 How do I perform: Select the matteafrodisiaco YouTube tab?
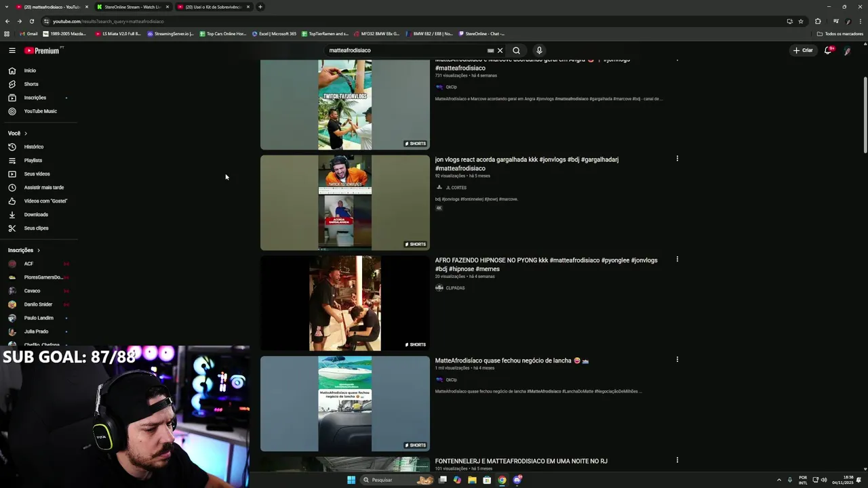(52, 7)
